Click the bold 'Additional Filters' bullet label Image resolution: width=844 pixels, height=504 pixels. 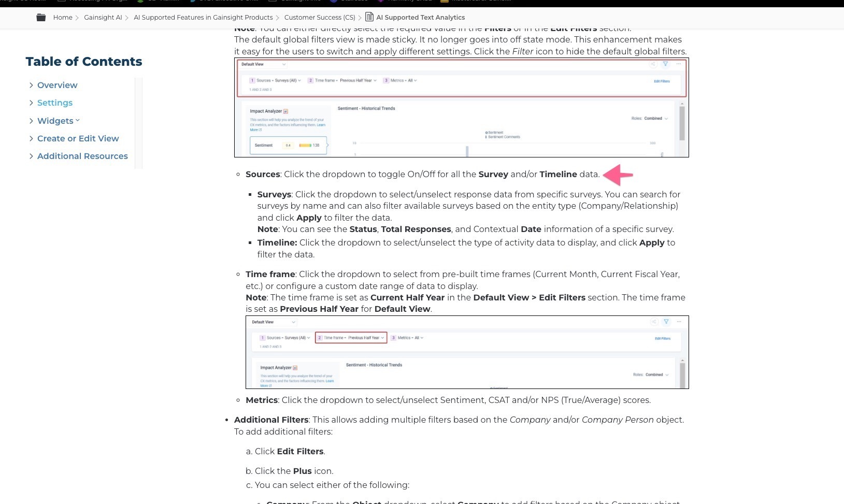tap(271, 420)
